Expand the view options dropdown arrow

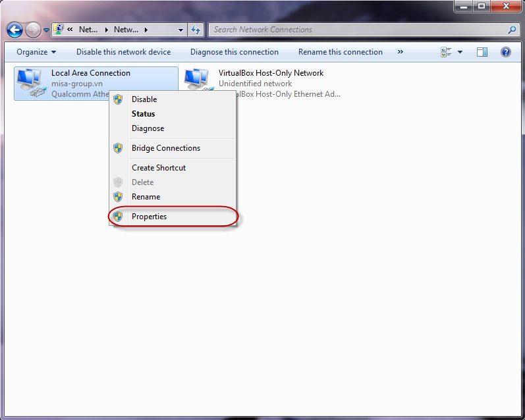click(460, 52)
